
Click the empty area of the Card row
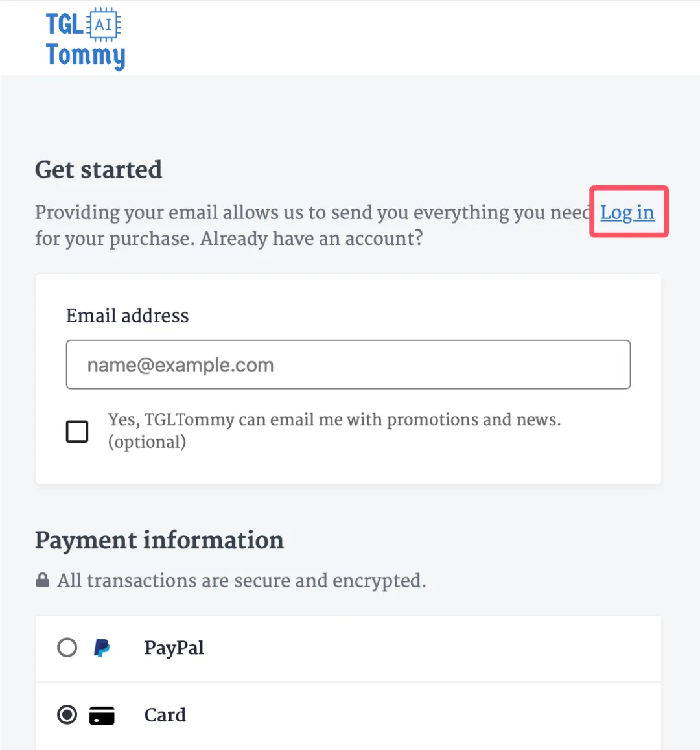coord(421,716)
